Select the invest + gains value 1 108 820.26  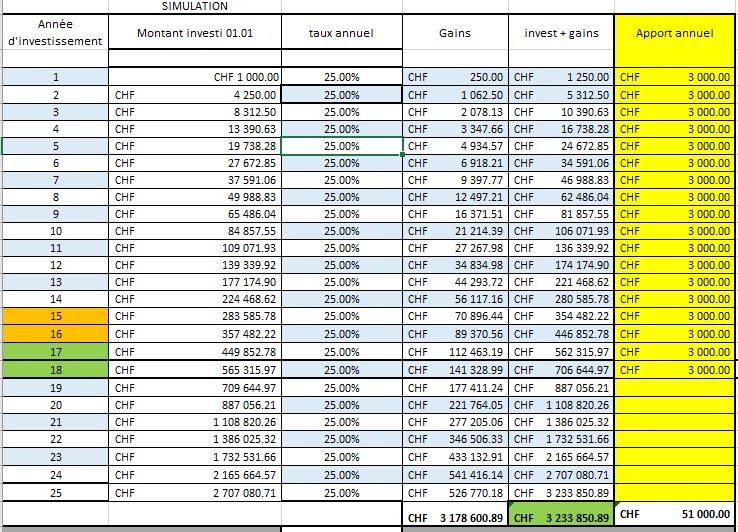coord(561,405)
